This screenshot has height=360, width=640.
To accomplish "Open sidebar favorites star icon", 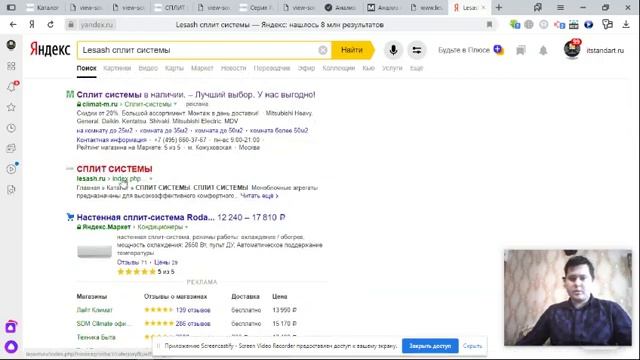I will click(x=11, y=107).
